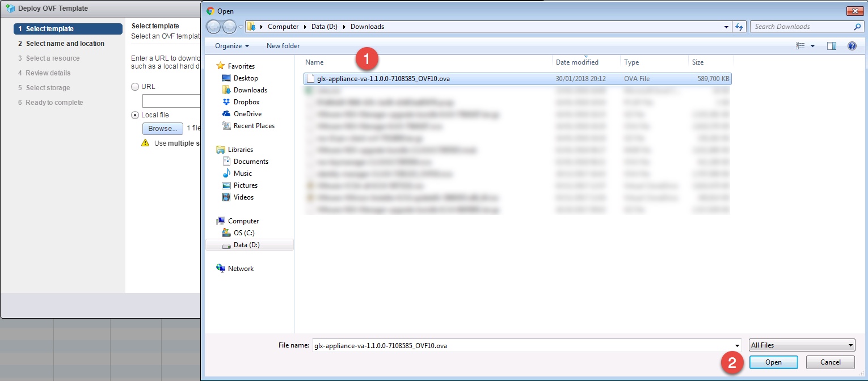The height and width of the screenshot is (381, 868).
Task: Select the URL radio button
Action: 136,86
